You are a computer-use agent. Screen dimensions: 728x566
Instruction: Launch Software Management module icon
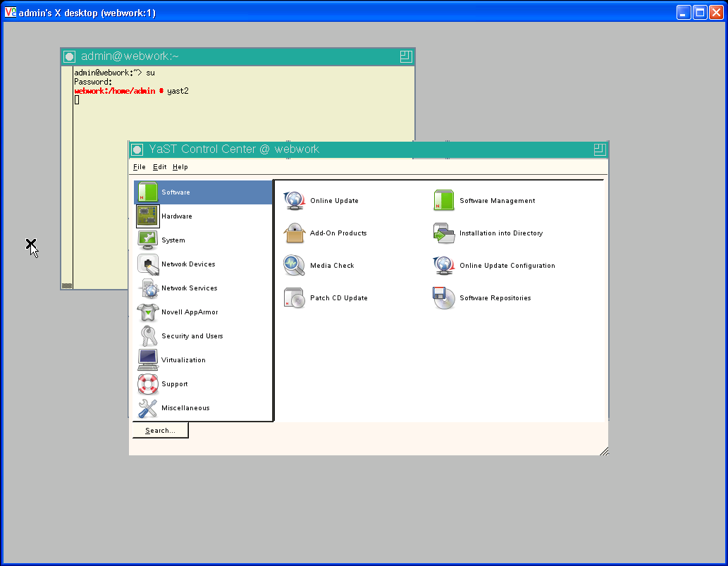click(444, 201)
